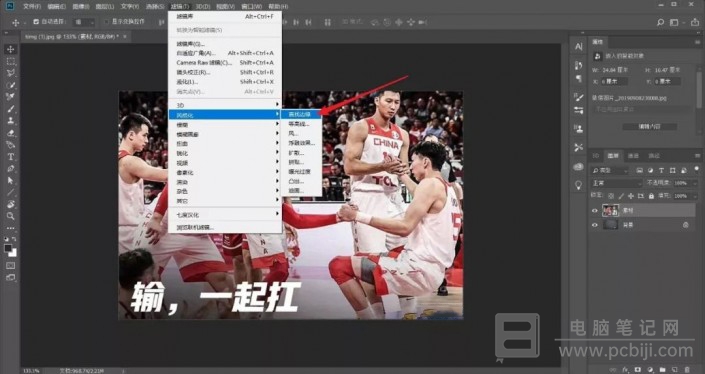
Task: Select the Rectangular Marquee tool
Action: pos(11,61)
